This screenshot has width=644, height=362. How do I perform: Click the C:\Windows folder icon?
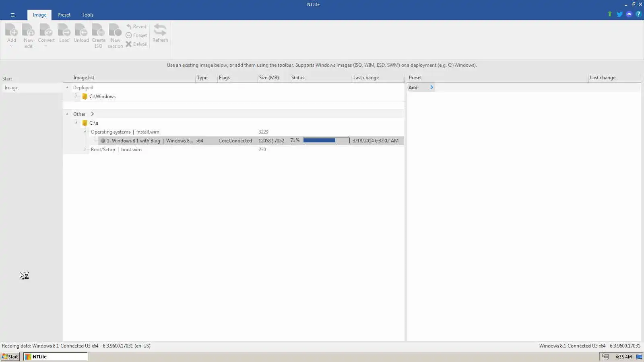(85, 97)
